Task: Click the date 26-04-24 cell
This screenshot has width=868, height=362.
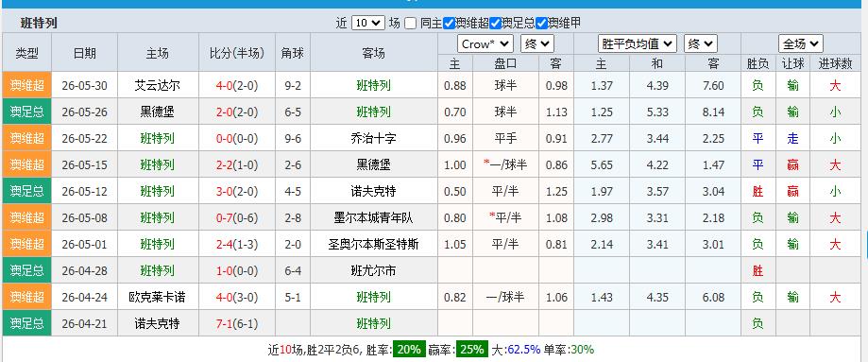Action: click(x=85, y=298)
